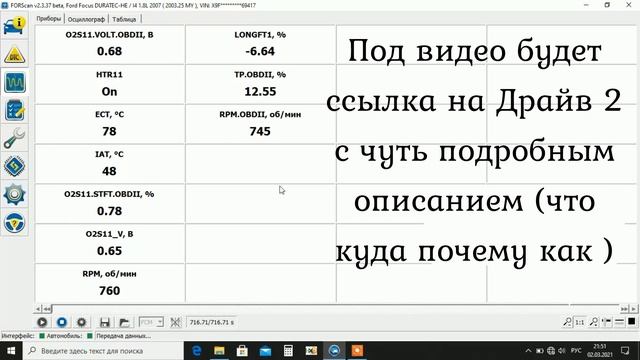Pick the black background color square

(631, 322)
